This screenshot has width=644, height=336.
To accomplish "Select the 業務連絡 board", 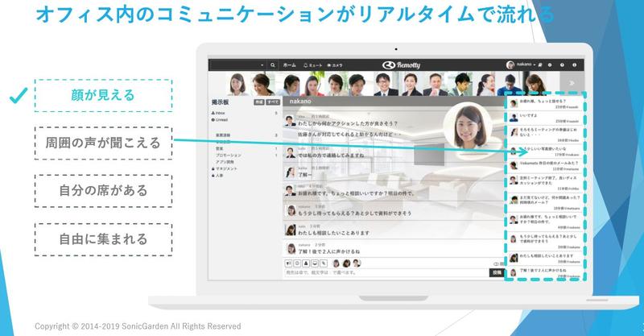I will [x=223, y=135].
